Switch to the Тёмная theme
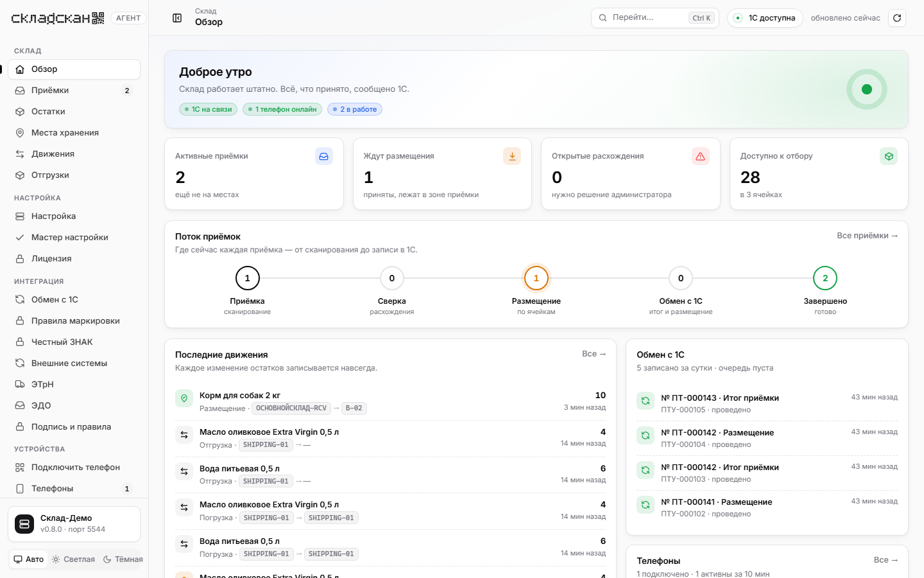The width and height of the screenshot is (924, 578). coord(123,559)
